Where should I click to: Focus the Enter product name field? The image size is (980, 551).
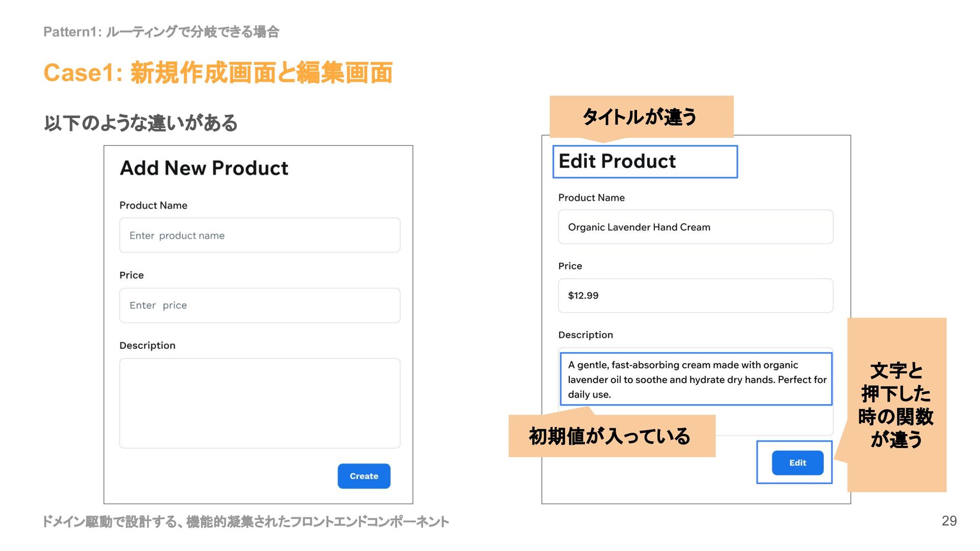260,235
